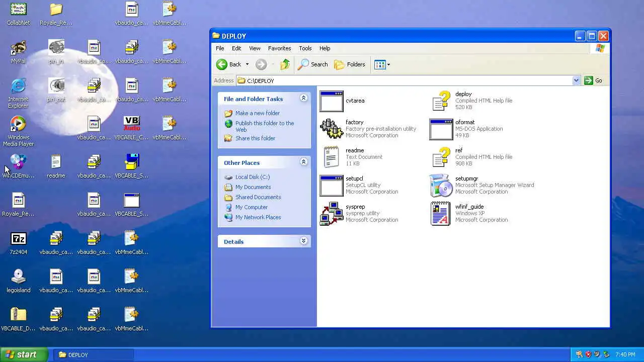Click the Share this folder link

(255, 138)
